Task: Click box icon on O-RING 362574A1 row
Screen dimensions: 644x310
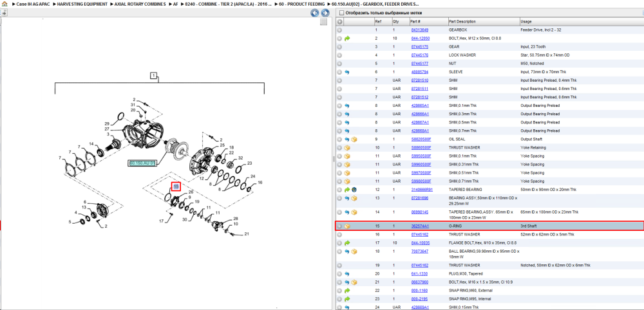Action: [x=347, y=226]
